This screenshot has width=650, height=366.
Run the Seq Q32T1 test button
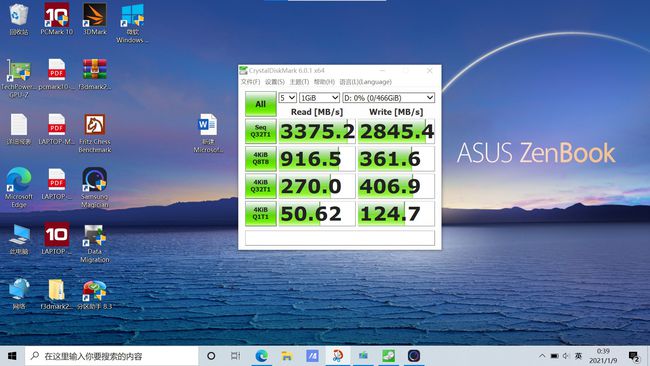pyautogui.click(x=260, y=131)
